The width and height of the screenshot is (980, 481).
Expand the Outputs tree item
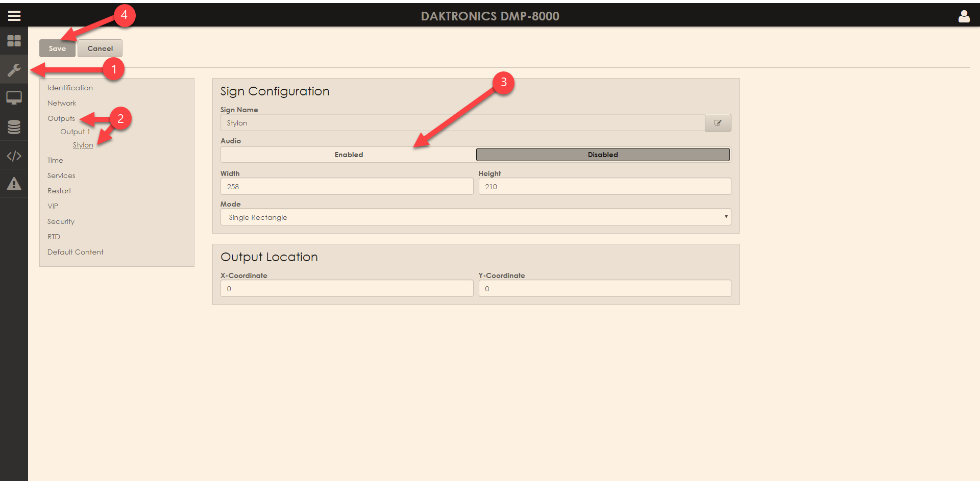(x=61, y=118)
